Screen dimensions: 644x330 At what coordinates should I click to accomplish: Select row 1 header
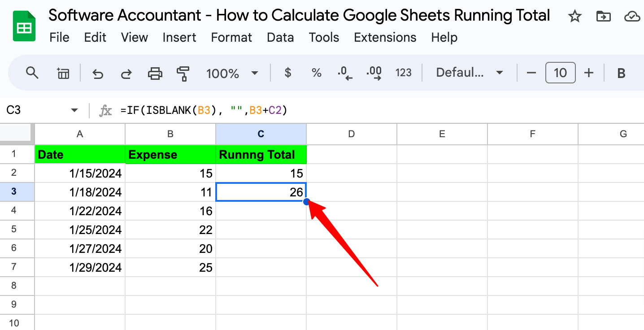(17, 154)
